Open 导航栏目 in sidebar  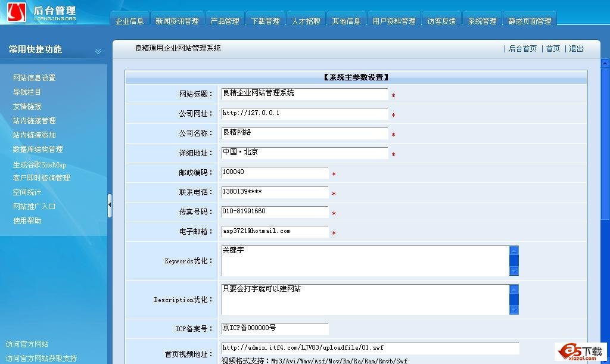coord(27,92)
